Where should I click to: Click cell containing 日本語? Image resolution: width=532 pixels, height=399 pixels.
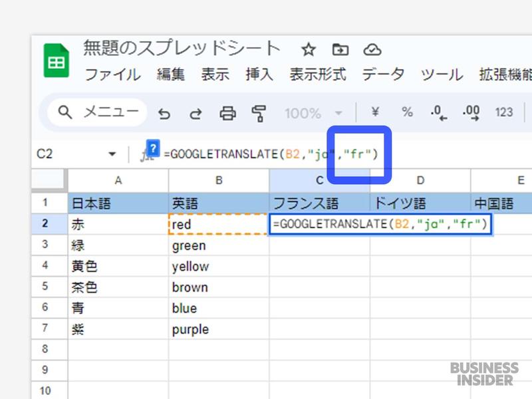(118, 203)
